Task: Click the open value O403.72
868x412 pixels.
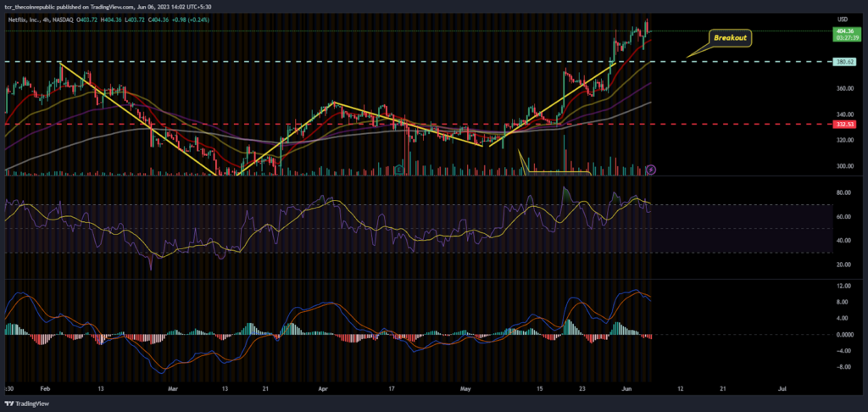Action: (86, 20)
